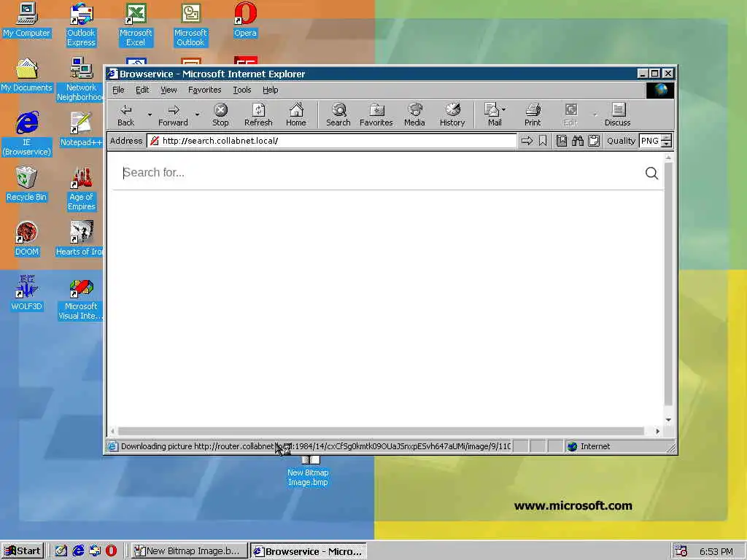Screen dimensions: 747x560
Task: Open the File menu
Action: click(118, 90)
